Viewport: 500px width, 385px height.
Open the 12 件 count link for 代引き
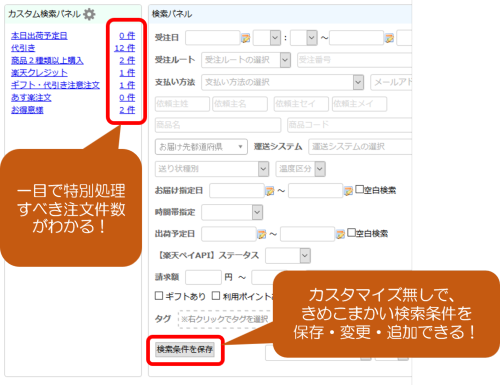(125, 48)
